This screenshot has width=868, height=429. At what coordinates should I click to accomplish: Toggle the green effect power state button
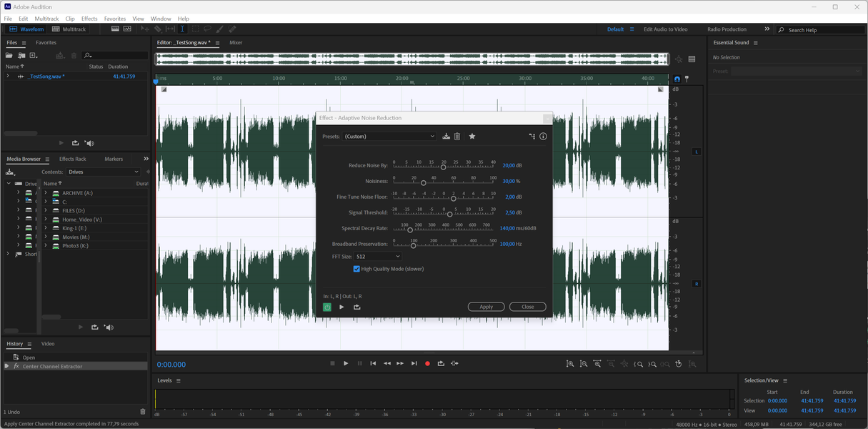click(327, 307)
